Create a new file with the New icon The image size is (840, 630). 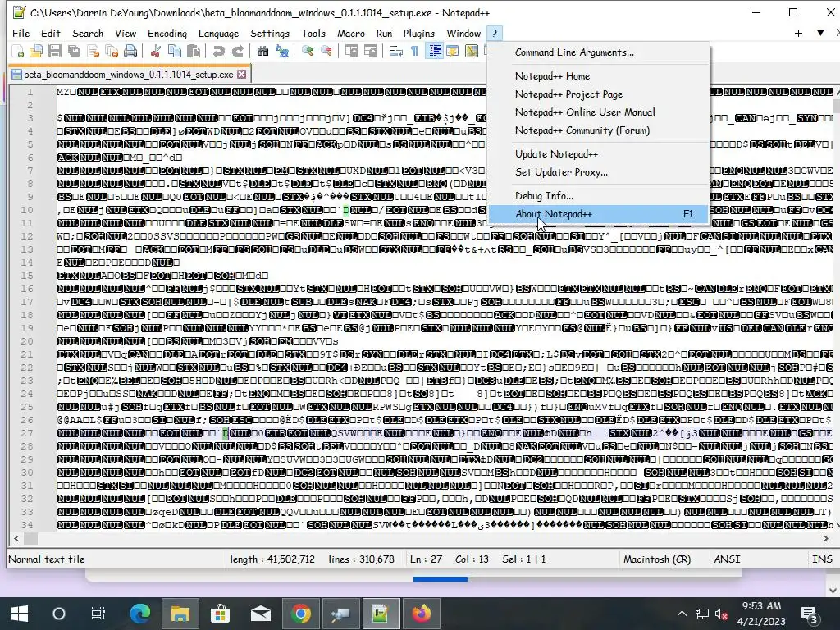18,52
